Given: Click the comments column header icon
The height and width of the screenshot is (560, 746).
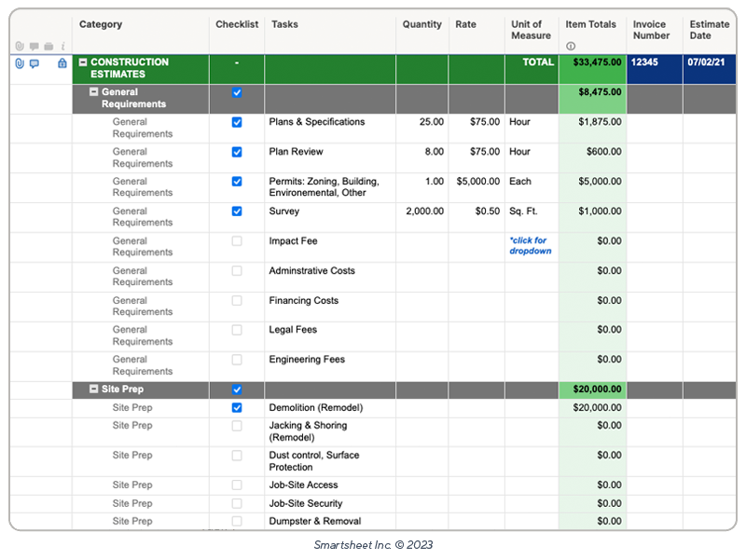Looking at the screenshot, I should pos(34,47).
